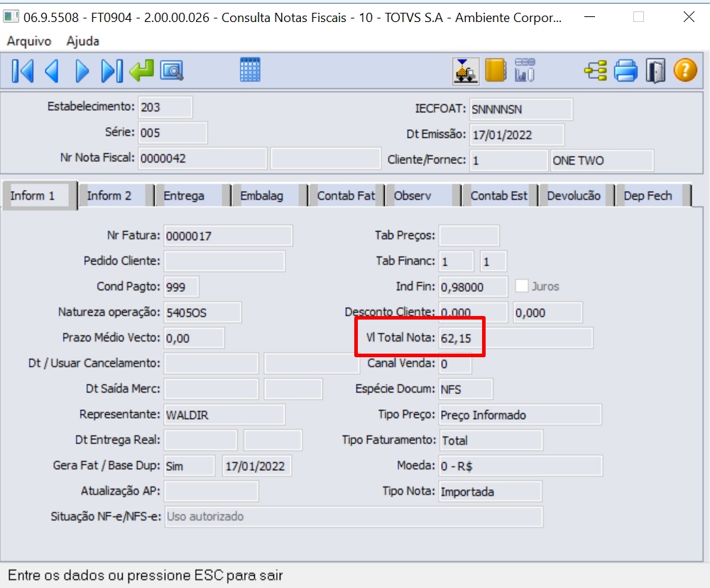Open the Contab Fat tab

click(x=346, y=196)
